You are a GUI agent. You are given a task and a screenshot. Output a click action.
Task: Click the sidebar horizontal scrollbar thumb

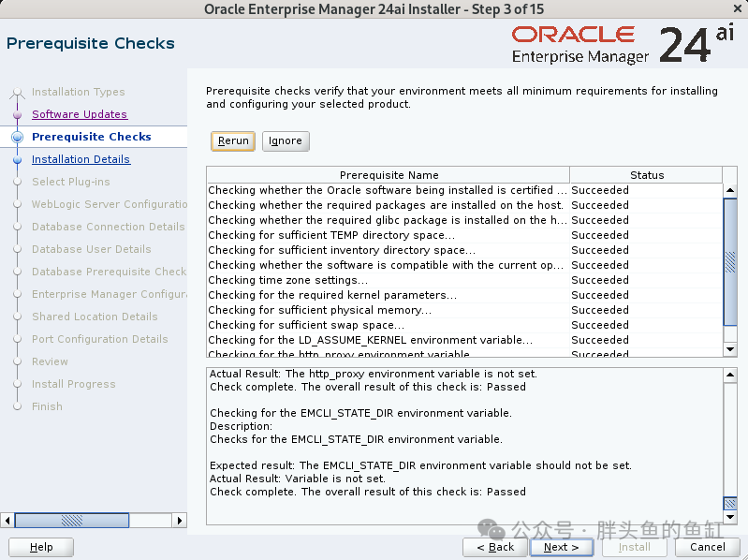coord(72,520)
